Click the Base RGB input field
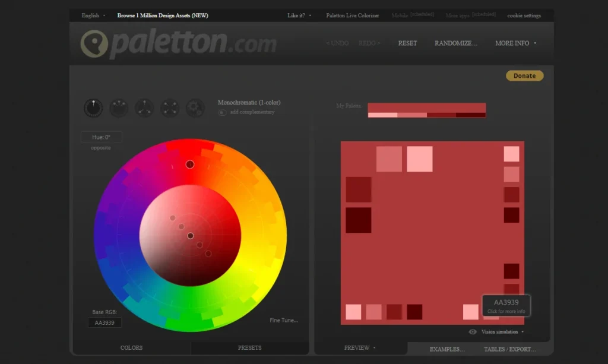Viewport: 608px width, 364px height. pyautogui.click(x=105, y=322)
